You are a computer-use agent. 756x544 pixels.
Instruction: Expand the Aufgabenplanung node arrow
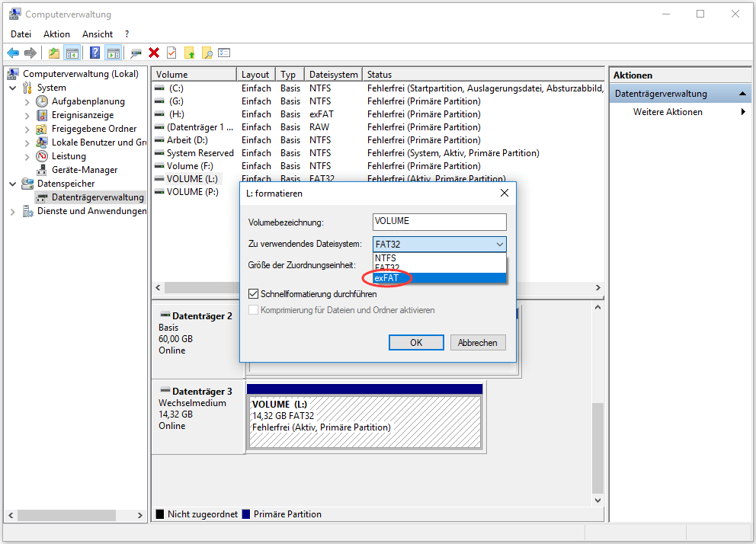click(27, 101)
